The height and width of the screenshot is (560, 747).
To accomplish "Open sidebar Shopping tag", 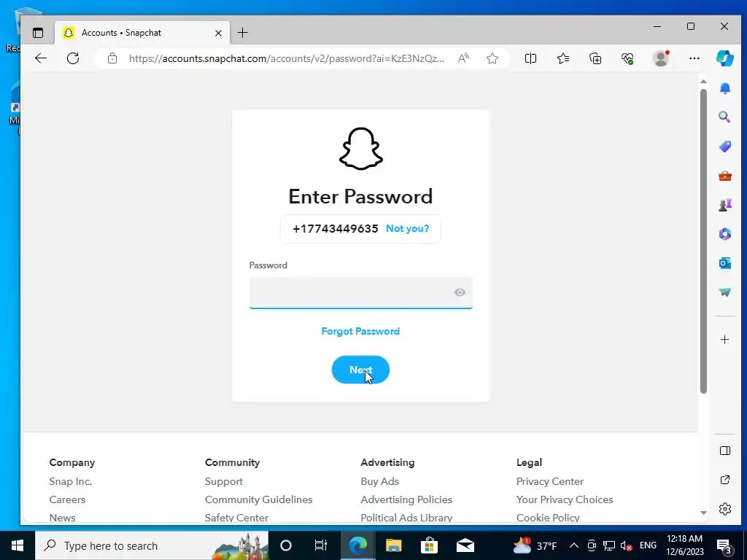I will [724, 146].
